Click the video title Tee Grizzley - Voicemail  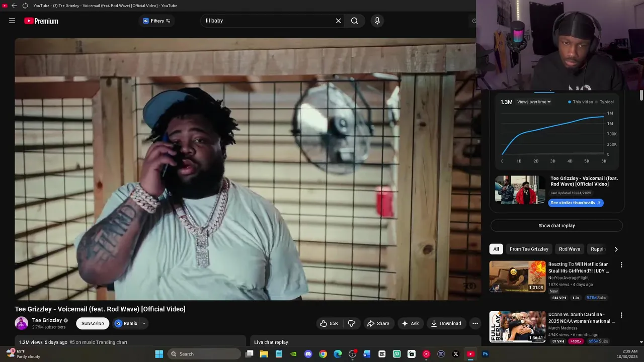100,309
